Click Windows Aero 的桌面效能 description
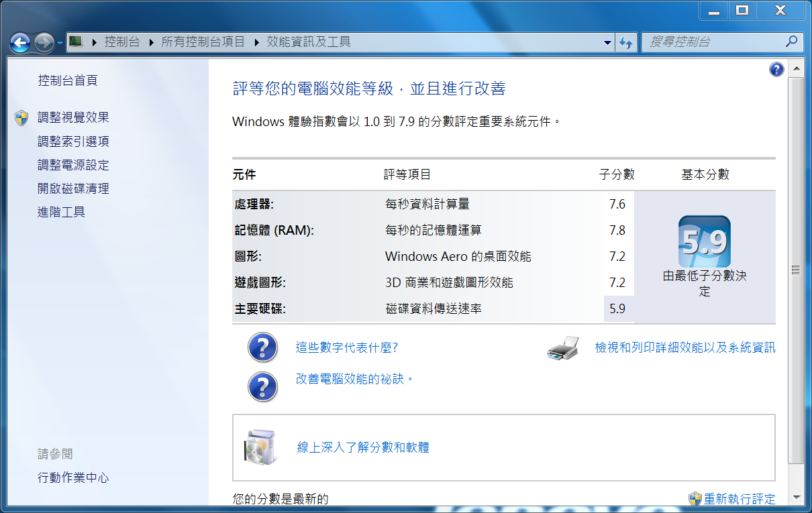The width and height of the screenshot is (812, 513). pyautogui.click(x=458, y=256)
